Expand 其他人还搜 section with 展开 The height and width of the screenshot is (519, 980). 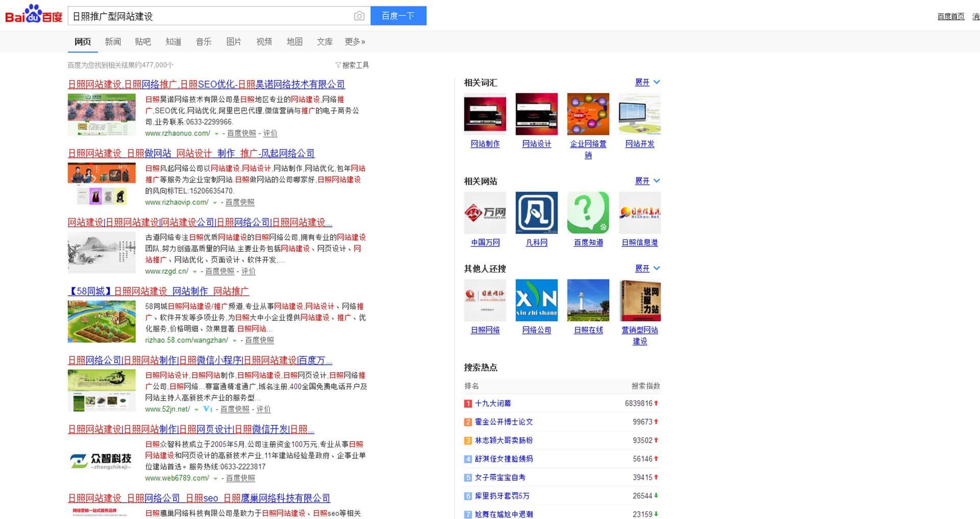(647, 268)
